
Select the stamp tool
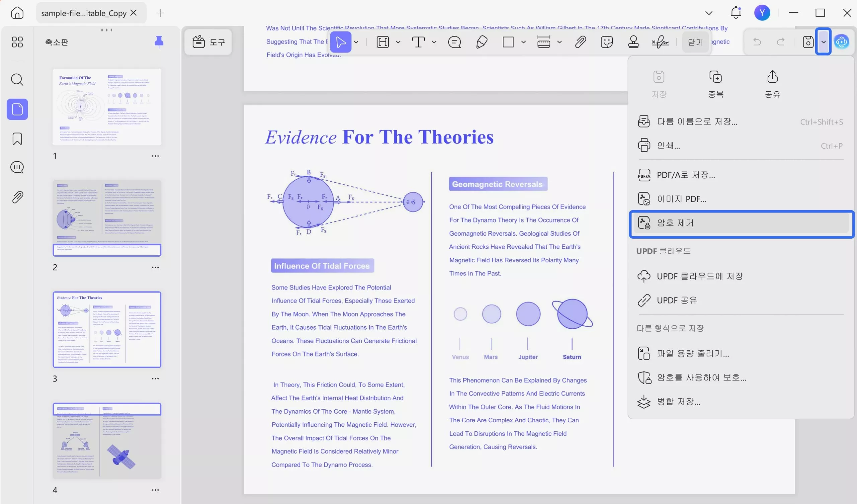point(633,42)
